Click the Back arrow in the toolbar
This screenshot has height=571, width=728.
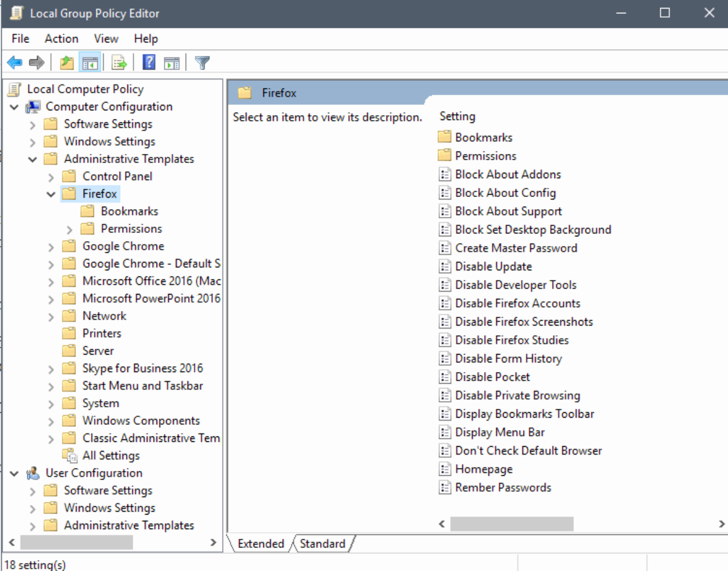pos(15,62)
